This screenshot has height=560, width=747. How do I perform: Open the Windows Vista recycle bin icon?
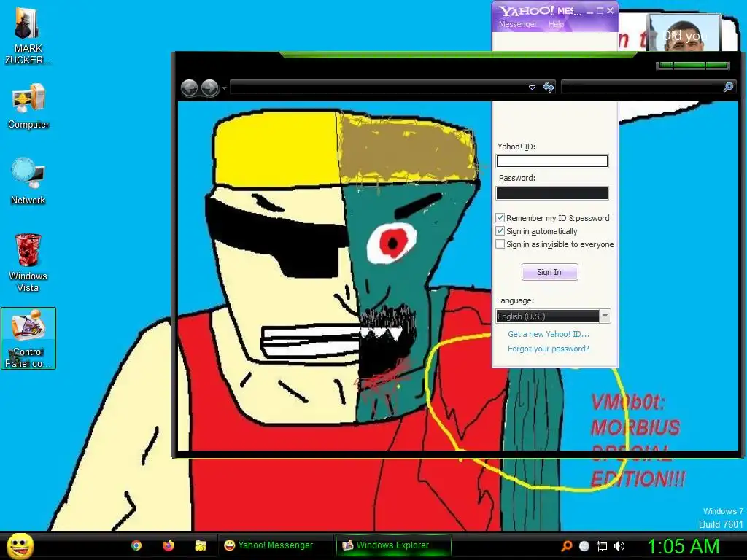(28, 262)
